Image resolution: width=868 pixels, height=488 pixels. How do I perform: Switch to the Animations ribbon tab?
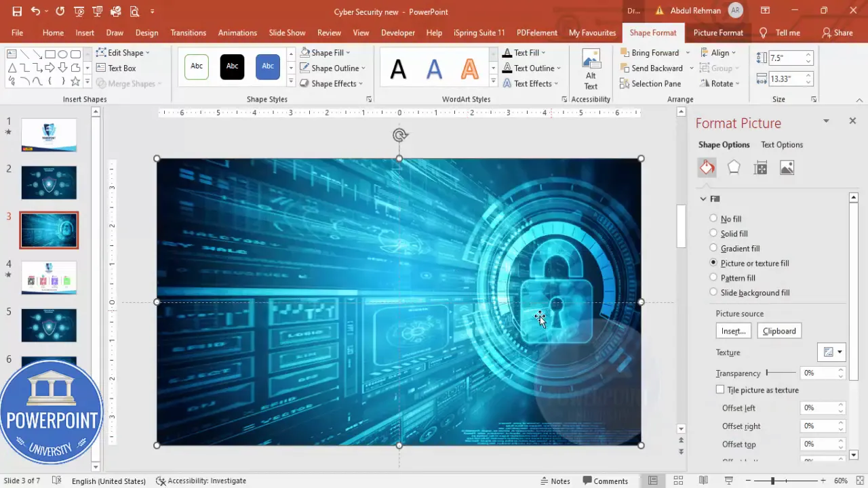[237, 33]
